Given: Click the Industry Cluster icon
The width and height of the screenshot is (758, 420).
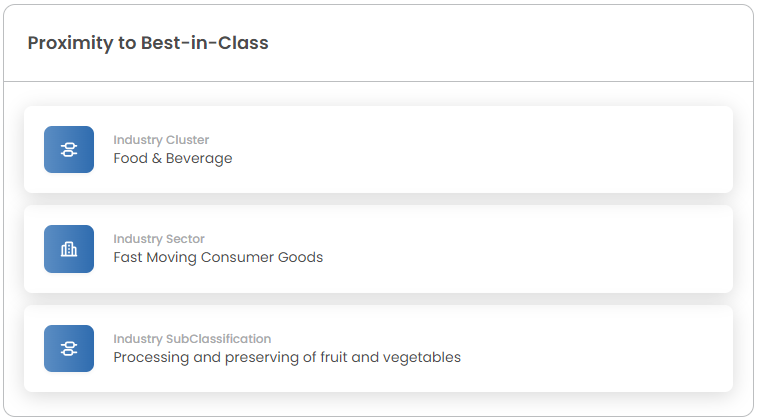Looking at the screenshot, I should (x=69, y=149).
